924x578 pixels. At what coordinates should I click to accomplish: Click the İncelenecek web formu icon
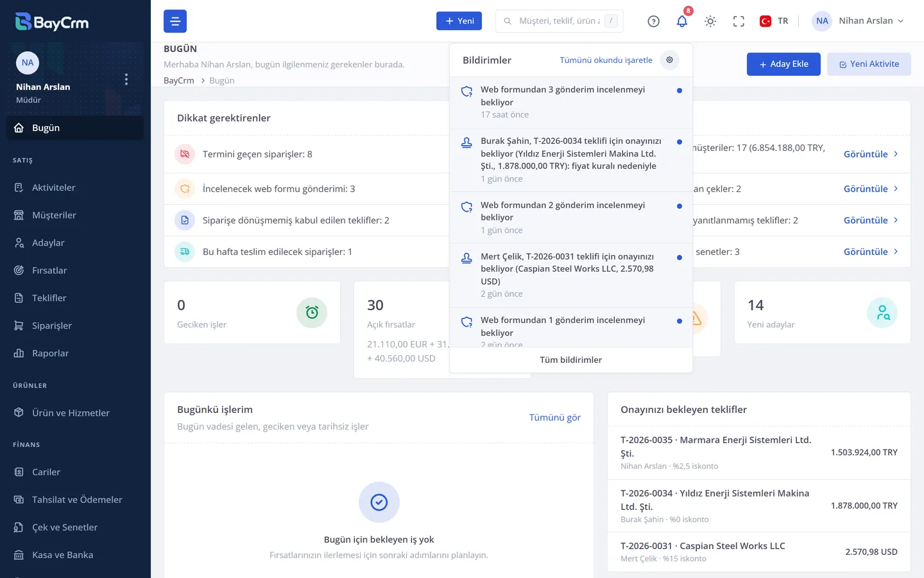185,189
